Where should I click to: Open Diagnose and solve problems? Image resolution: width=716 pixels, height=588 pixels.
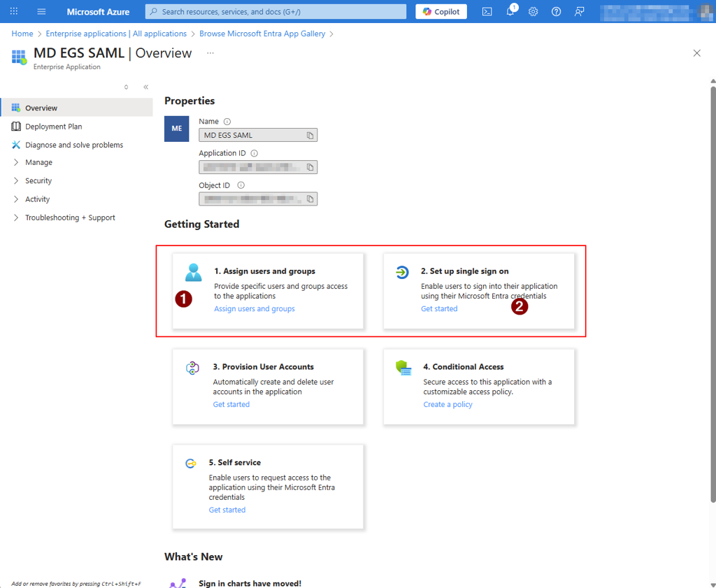click(x=73, y=145)
